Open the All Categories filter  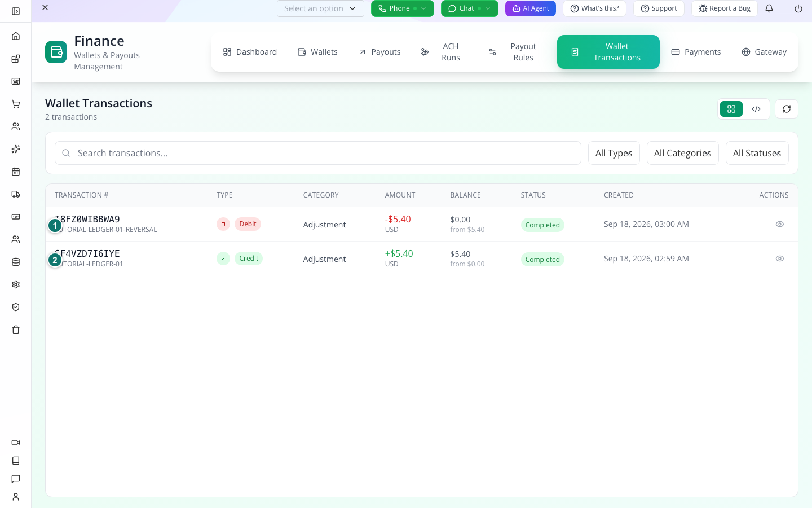(x=683, y=153)
